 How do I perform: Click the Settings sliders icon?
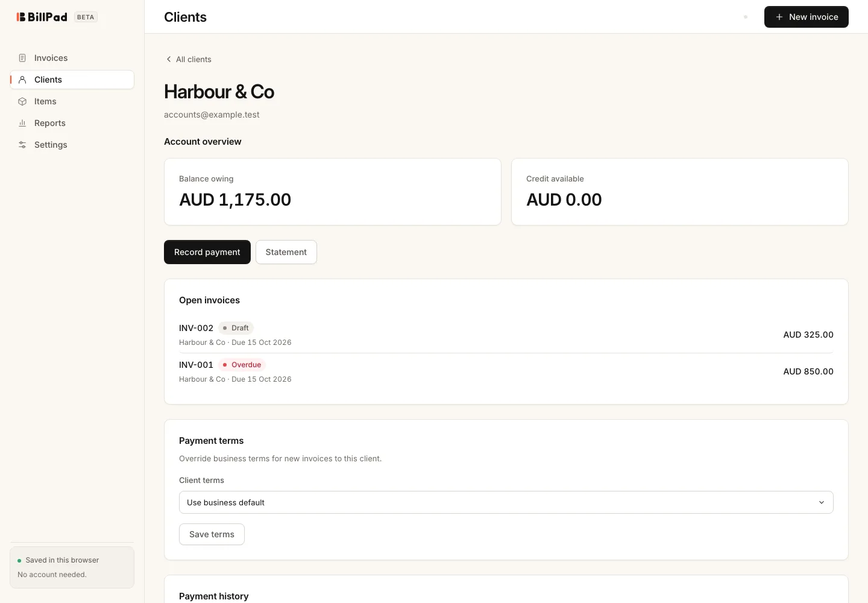pyautogui.click(x=22, y=145)
